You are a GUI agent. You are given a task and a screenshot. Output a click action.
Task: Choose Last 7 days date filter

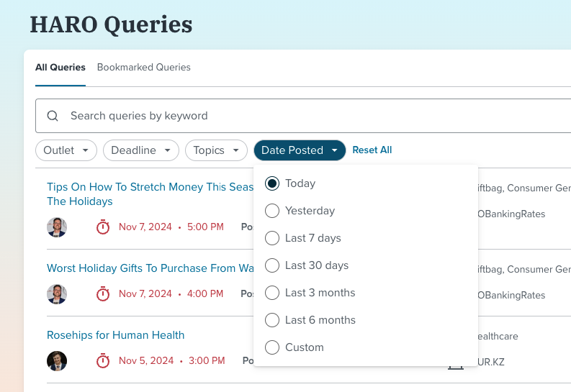[272, 238]
